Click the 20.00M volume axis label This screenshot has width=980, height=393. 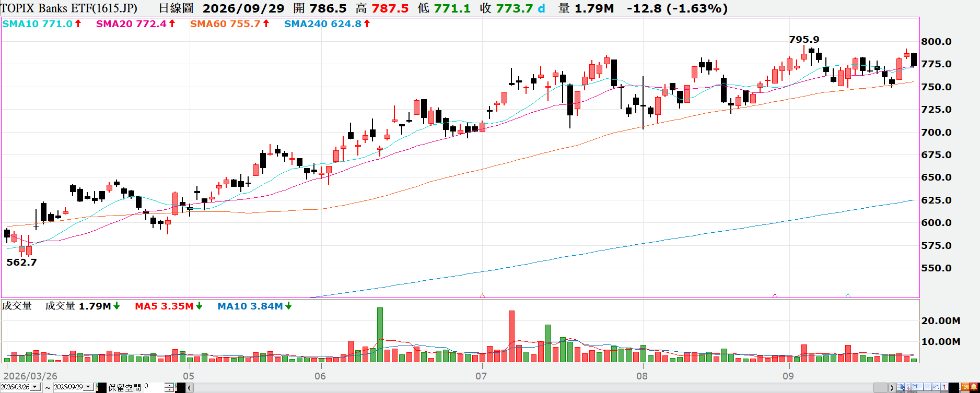940,320
